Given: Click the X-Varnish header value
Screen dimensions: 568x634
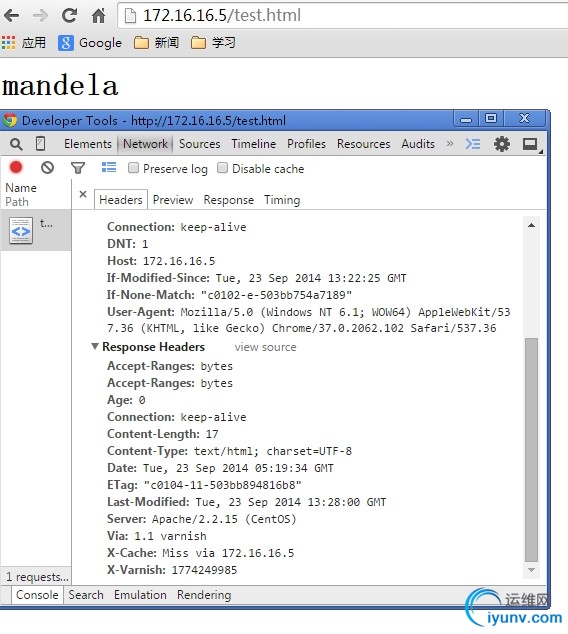Looking at the screenshot, I should click(x=204, y=570).
